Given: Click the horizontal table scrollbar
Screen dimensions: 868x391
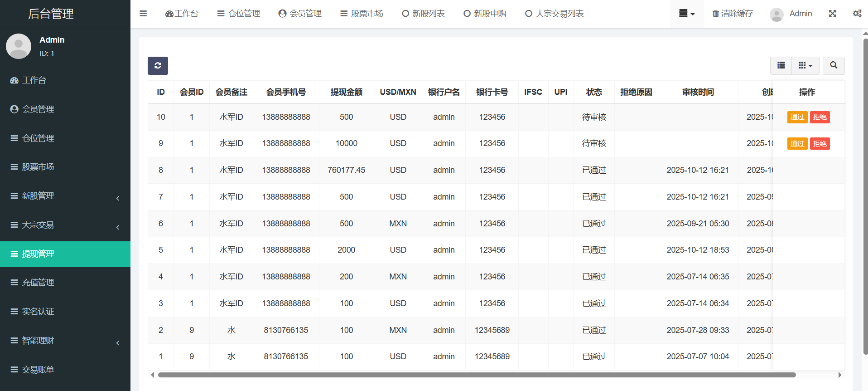Looking at the screenshot, I should point(477,375).
